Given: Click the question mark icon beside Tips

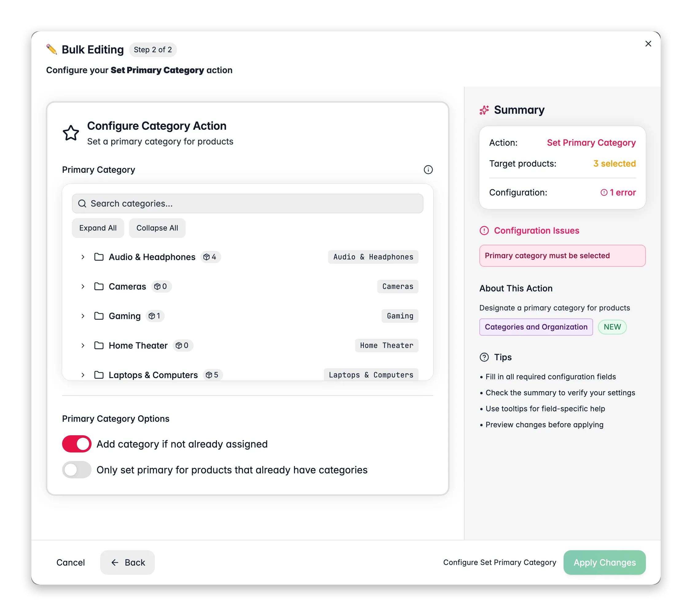Looking at the screenshot, I should pyautogui.click(x=484, y=357).
